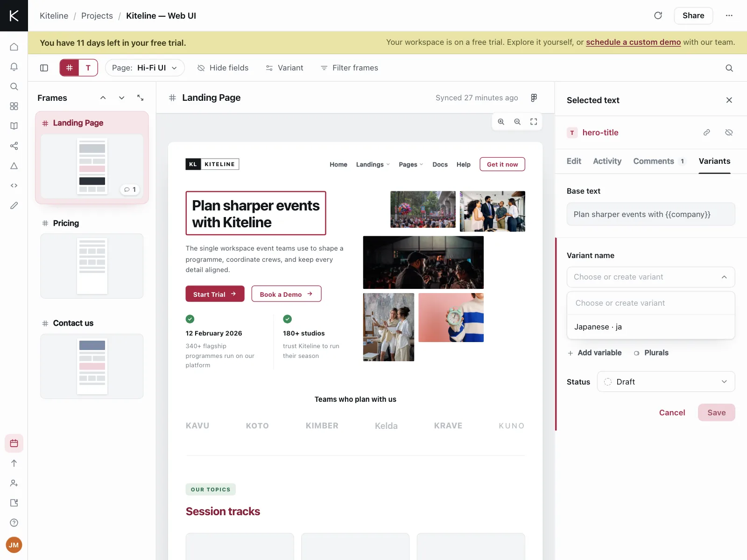This screenshot has width=747, height=560.
Task: Click Cancel in variant panel
Action: 672,413
